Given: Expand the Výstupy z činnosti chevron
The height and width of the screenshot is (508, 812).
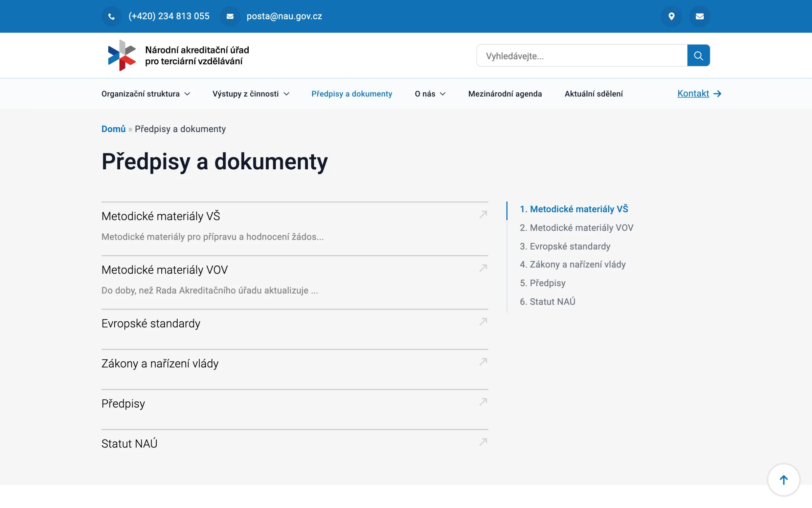Looking at the screenshot, I should 287,94.
